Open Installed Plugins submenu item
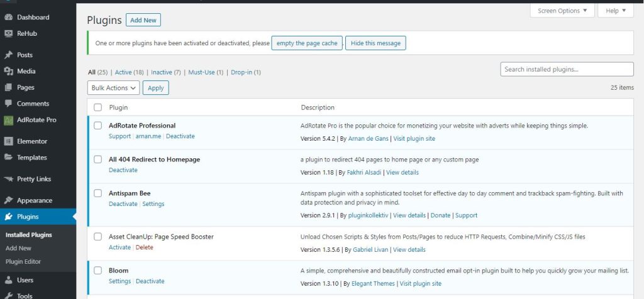 pyautogui.click(x=29, y=235)
